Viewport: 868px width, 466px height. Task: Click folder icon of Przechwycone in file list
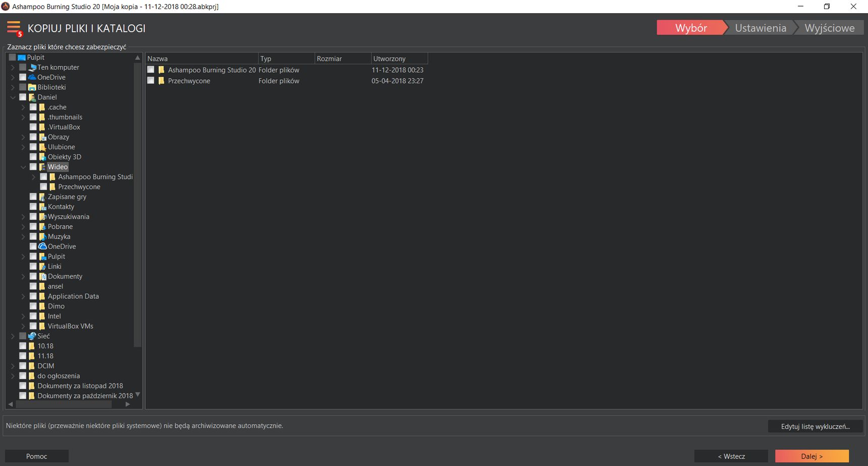coord(161,81)
